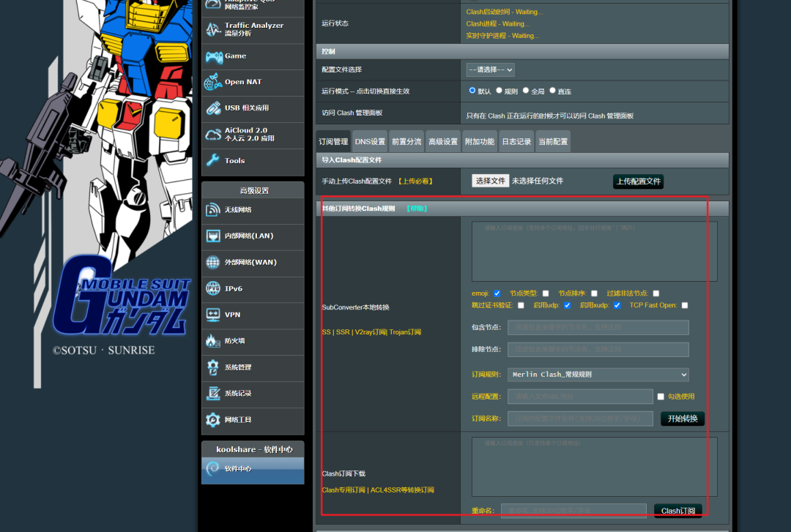Click the 软件中心 icon in koolshare section
This screenshot has width=791, height=532.
pyautogui.click(x=213, y=468)
